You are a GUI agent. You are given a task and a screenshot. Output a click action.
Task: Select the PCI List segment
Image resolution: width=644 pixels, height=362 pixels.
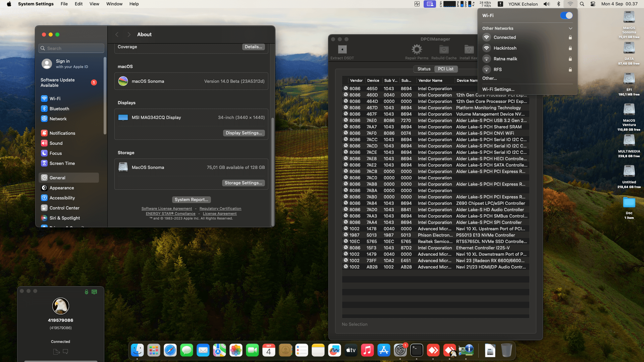445,69
